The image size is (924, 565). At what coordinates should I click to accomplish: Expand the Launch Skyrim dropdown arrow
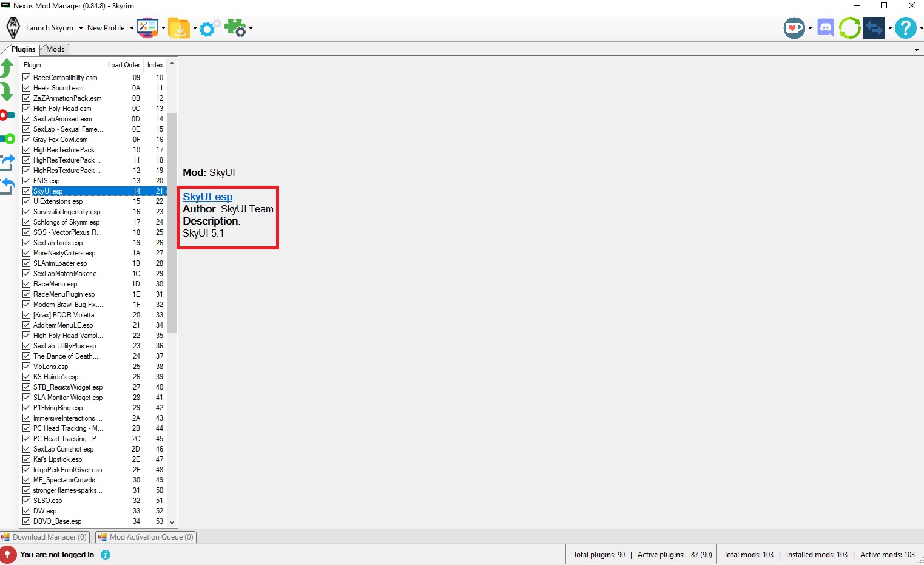tap(81, 28)
